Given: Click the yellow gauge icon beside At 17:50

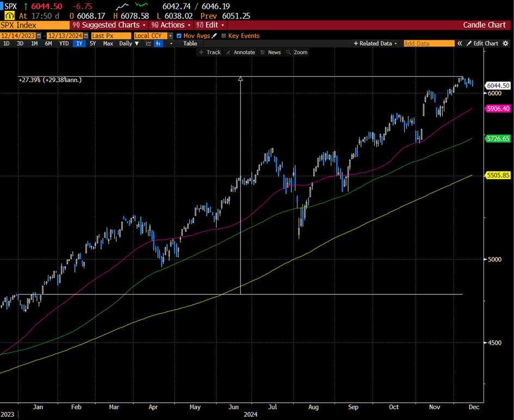Looking at the screenshot, I should click(x=9, y=16).
